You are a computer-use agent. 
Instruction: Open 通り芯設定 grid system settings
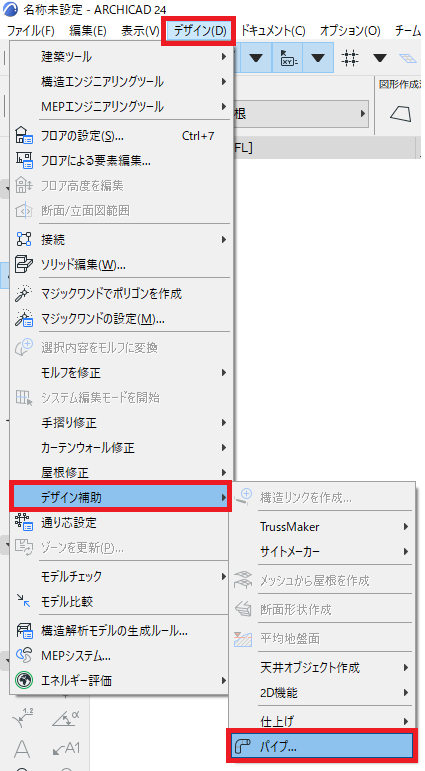(120, 523)
